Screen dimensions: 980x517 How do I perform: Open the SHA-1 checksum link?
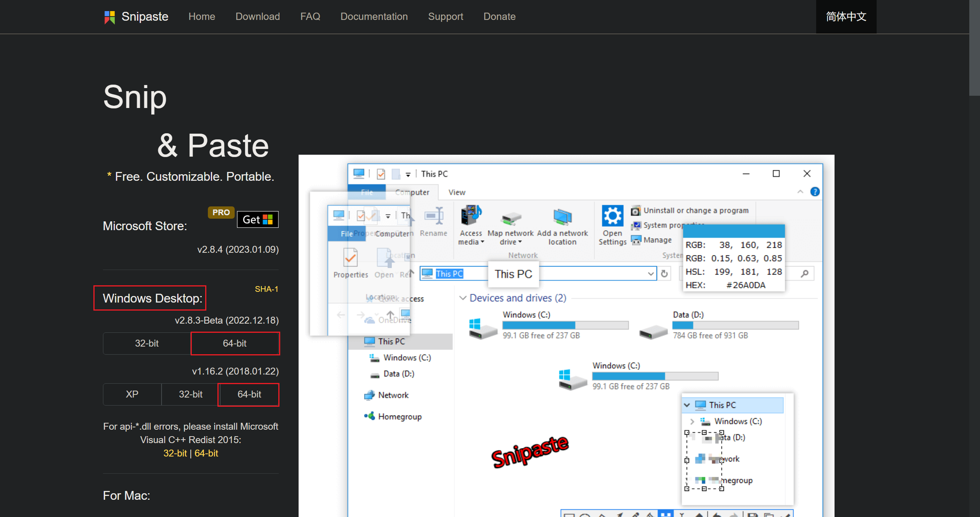266,289
